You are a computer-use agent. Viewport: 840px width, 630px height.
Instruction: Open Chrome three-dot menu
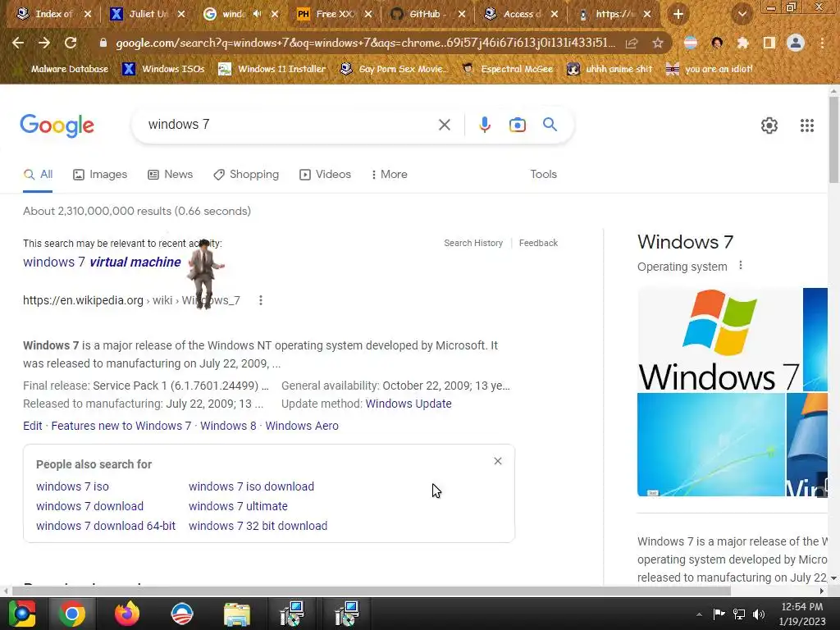(x=822, y=43)
